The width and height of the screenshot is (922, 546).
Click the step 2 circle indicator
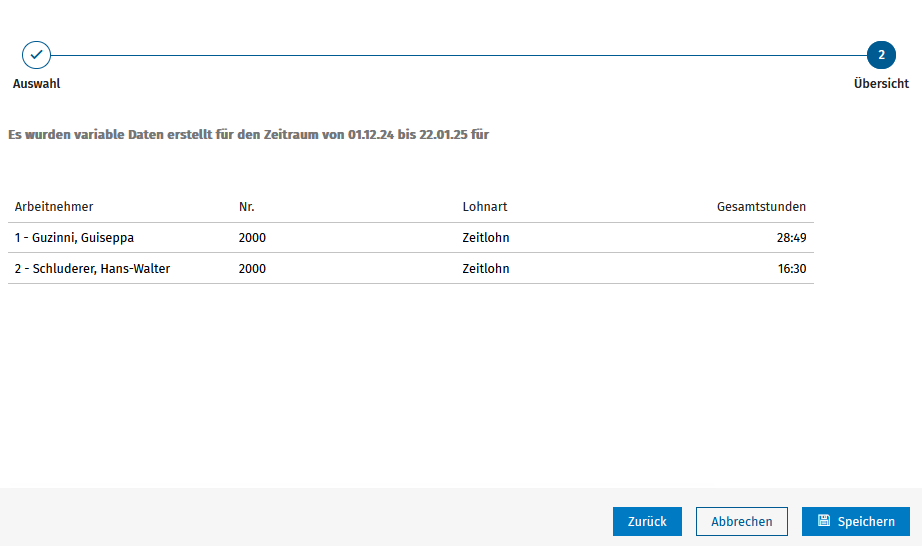[x=881, y=55]
